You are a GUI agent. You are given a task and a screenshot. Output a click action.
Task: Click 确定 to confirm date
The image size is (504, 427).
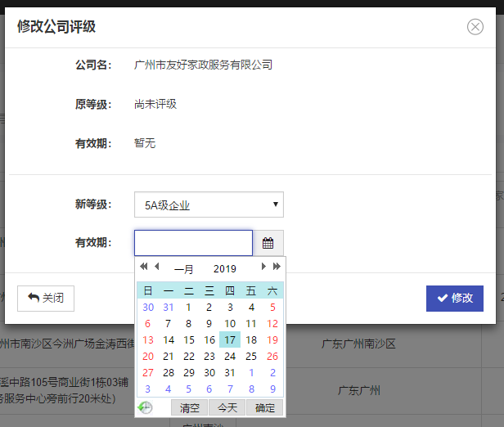click(x=265, y=407)
